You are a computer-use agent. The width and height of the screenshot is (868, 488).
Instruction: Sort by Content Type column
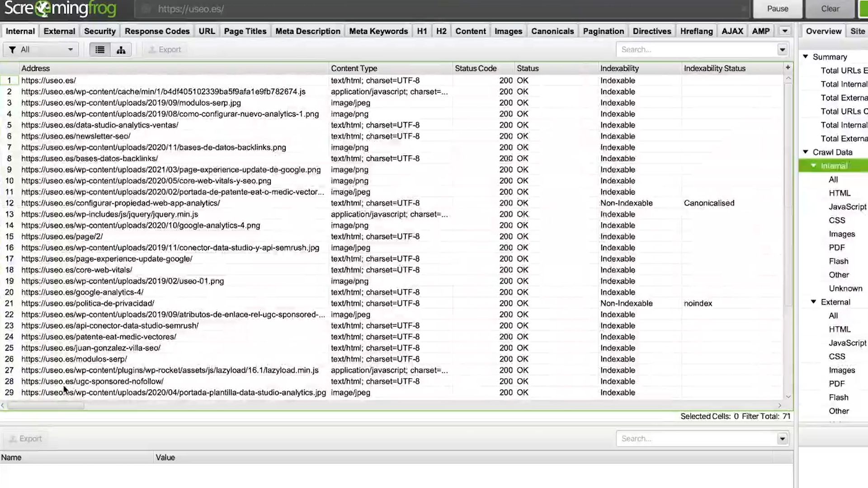[391, 68]
